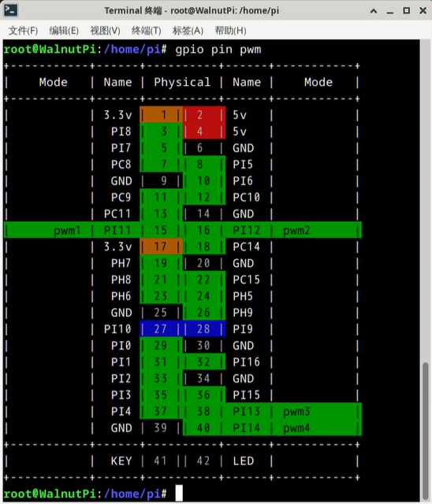
Task: Click the blue pin 27 cell
Action: click(161, 329)
